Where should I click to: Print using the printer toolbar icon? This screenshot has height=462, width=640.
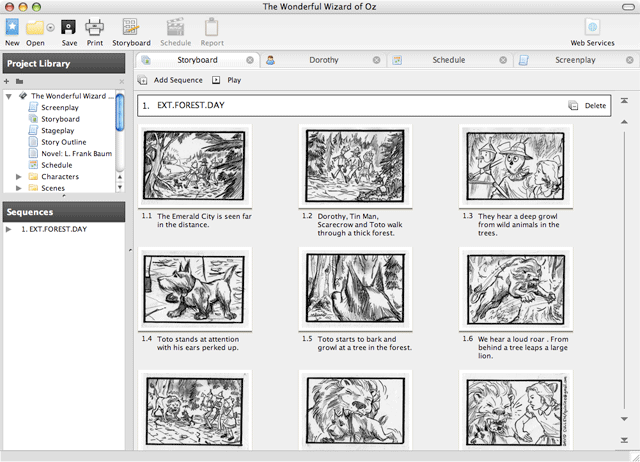click(94, 27)
